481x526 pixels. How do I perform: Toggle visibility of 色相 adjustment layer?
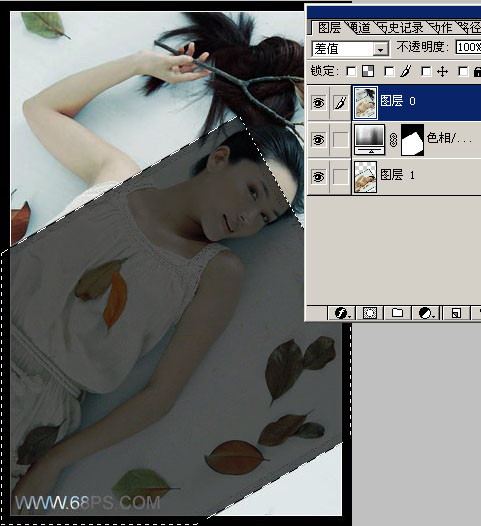[x=318, y=140]
